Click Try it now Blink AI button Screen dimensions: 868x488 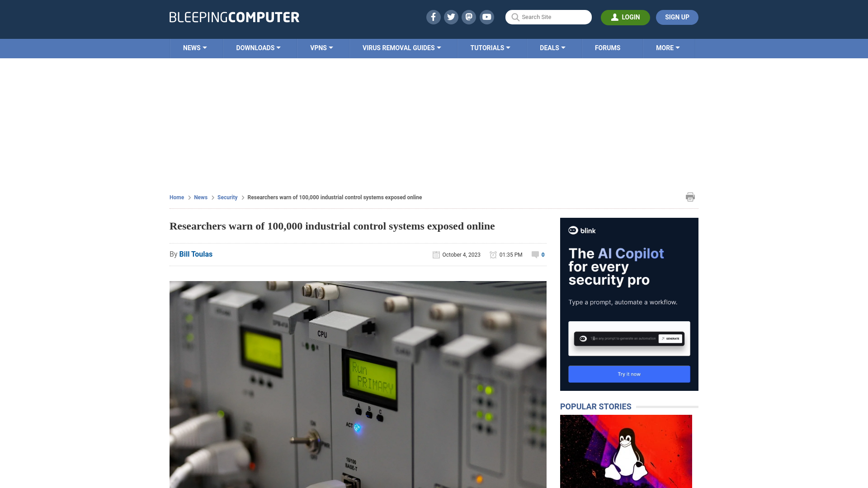click(x=629, y=374)
